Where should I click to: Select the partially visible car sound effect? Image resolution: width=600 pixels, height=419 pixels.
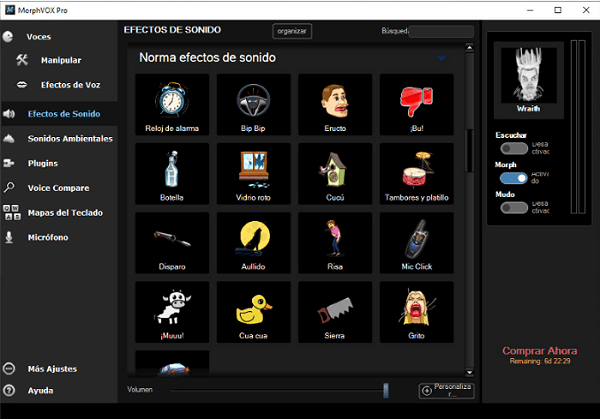click(x=172, y=364)
